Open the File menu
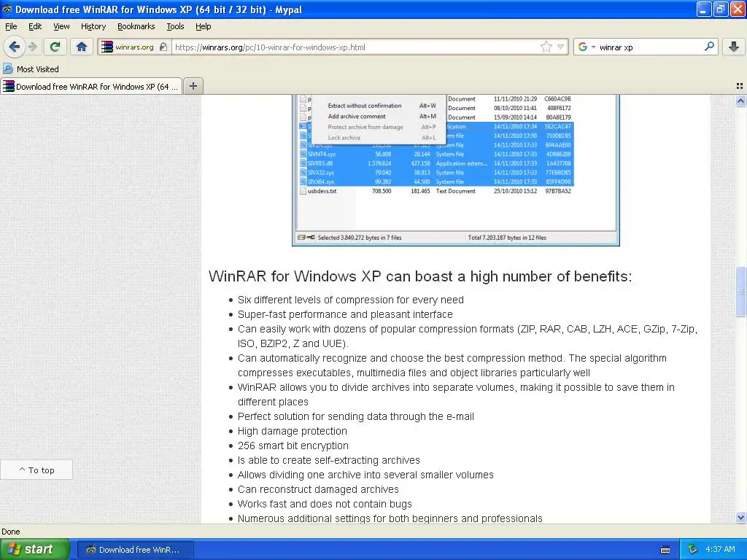 tap(11, 26)
